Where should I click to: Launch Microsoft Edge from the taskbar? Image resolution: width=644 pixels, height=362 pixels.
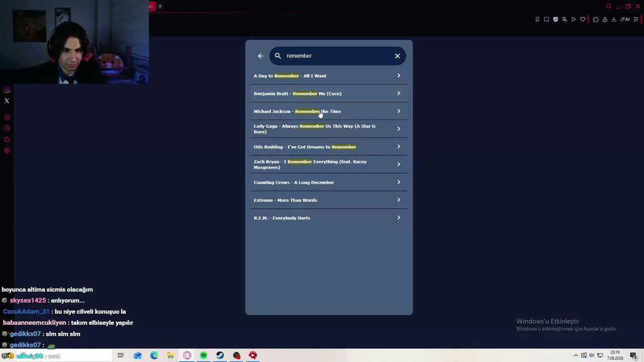pos(154,355)
